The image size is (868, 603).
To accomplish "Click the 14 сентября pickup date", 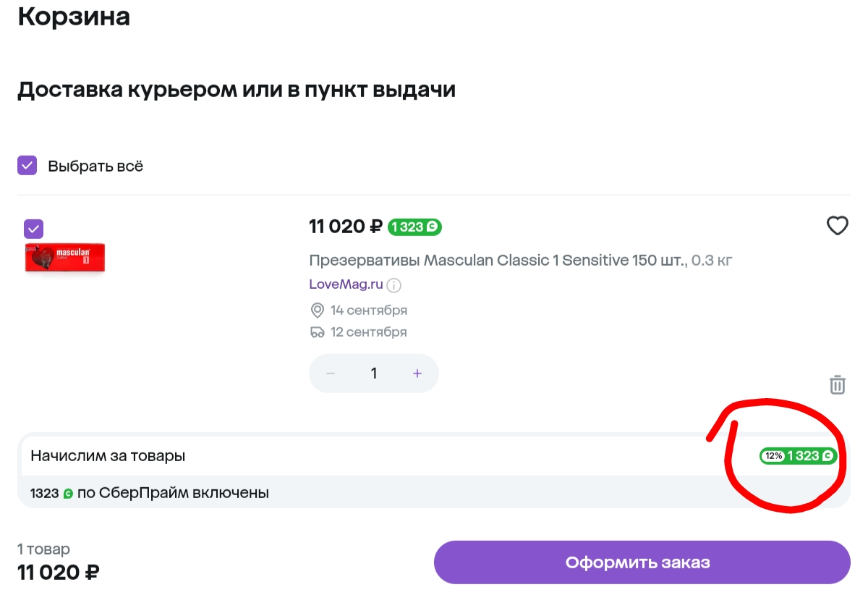I will tap(369, 311).
